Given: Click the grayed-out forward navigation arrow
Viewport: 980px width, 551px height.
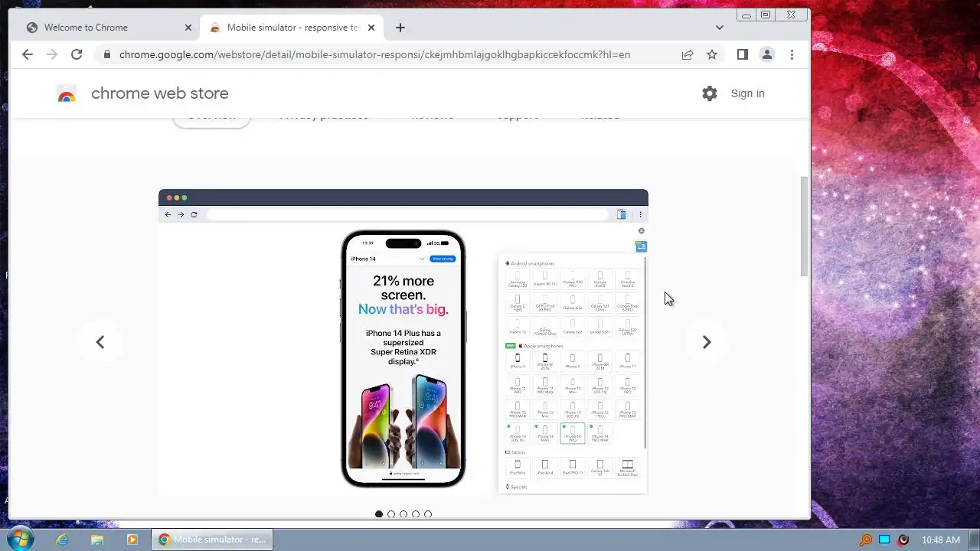Looking at the screenshot, I should click(52, 54).
